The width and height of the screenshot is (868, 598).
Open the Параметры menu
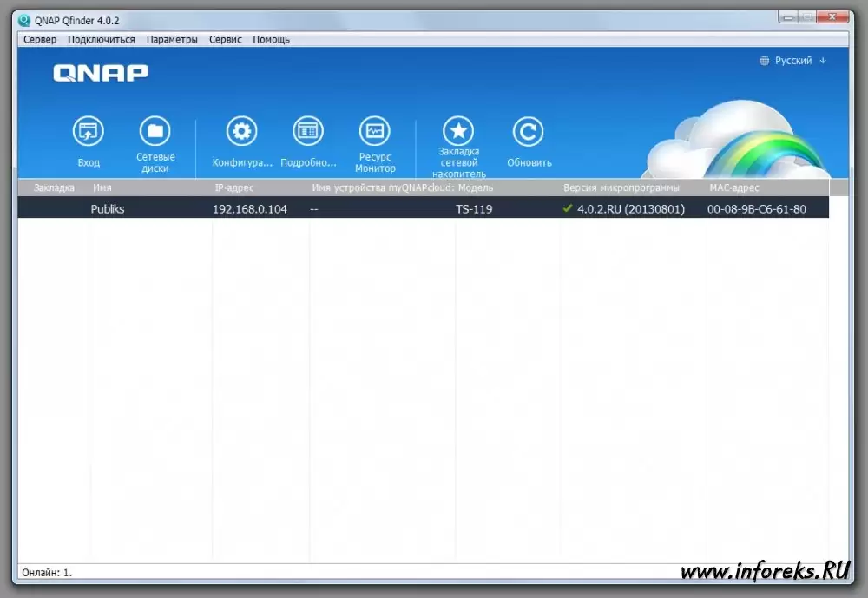point(172,39)
